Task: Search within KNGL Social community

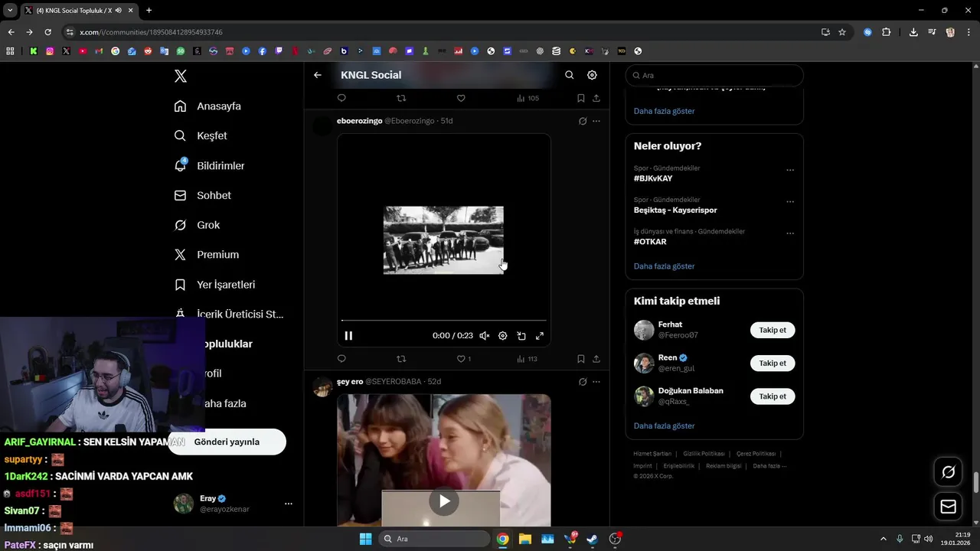Action: pos(569,75)
